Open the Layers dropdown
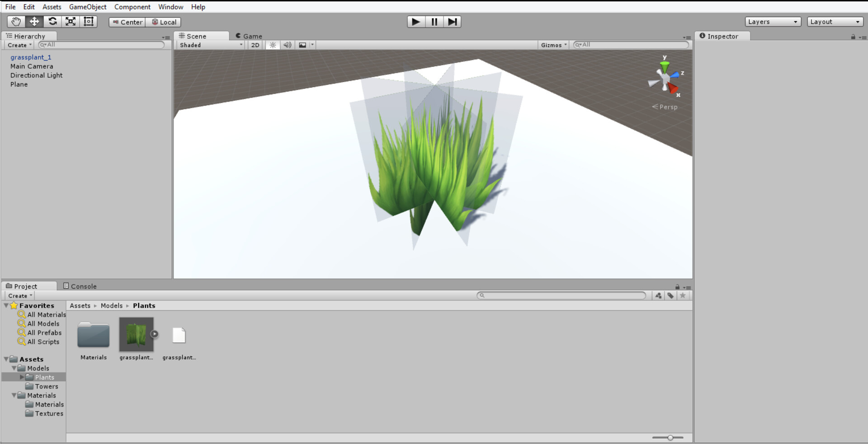This screenshot has height=444, width=868. click(x=773, y=22)
